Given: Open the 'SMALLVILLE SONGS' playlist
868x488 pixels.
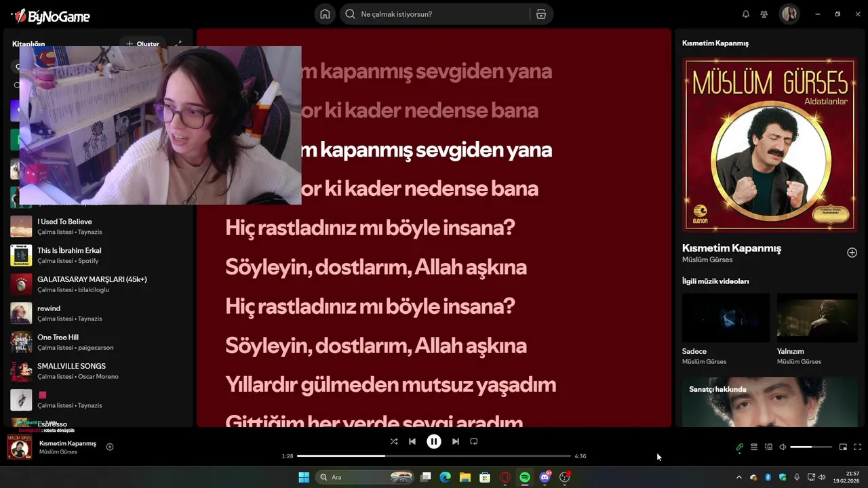Looking at the screenshot, I should point(98,371).
